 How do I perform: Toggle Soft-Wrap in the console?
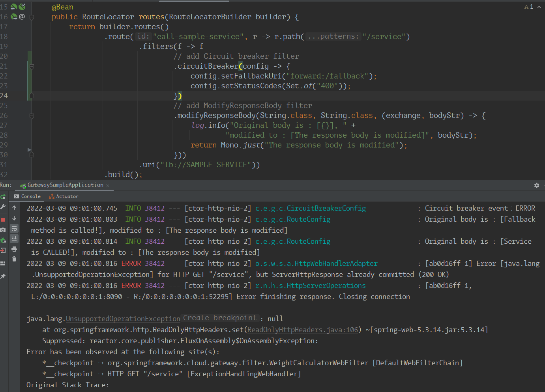[x=14, y=228]
